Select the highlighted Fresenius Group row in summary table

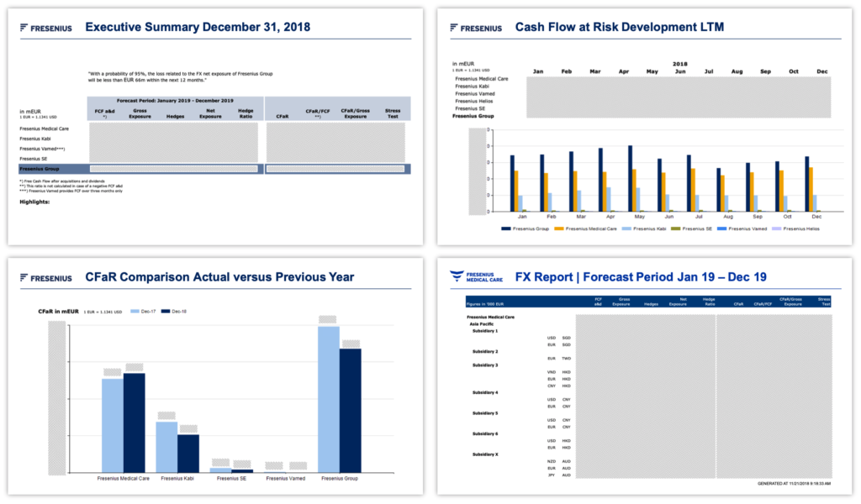(x=214, y=169)
